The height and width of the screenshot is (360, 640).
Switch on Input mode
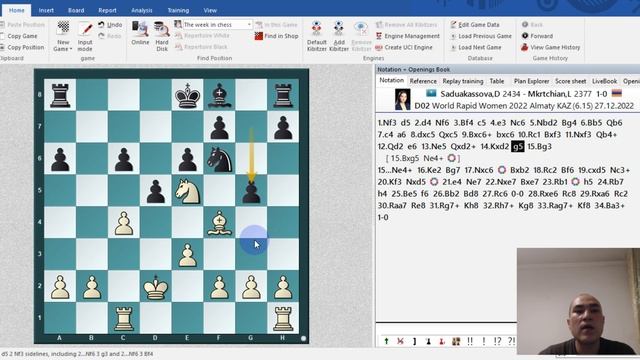click(85, 36)
